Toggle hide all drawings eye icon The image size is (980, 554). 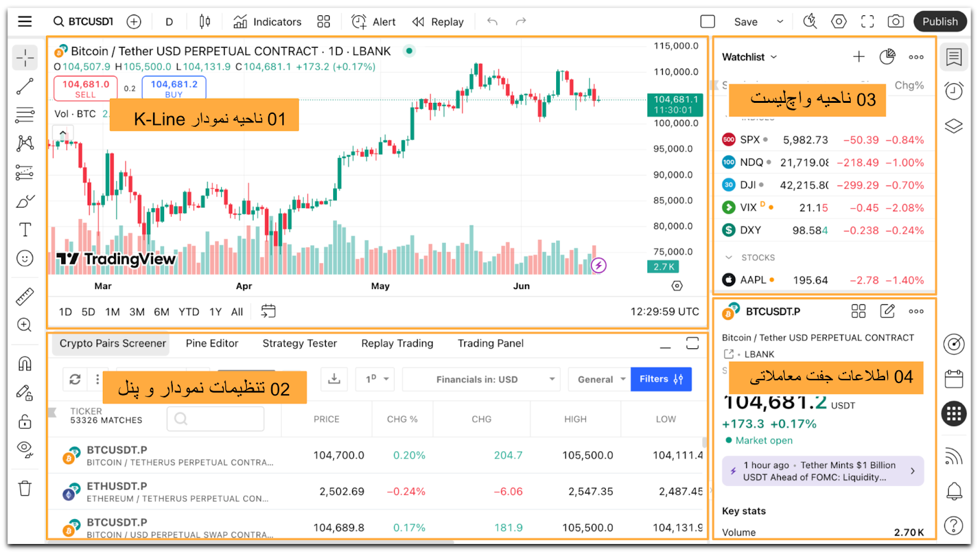(x=24, y=449)
